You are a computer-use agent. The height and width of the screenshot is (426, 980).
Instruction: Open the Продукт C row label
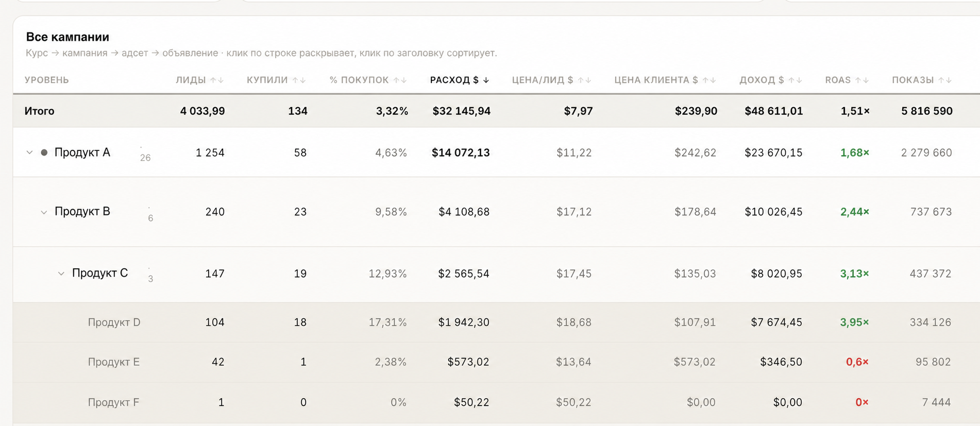pyautogui.click(x=100, y=273)
